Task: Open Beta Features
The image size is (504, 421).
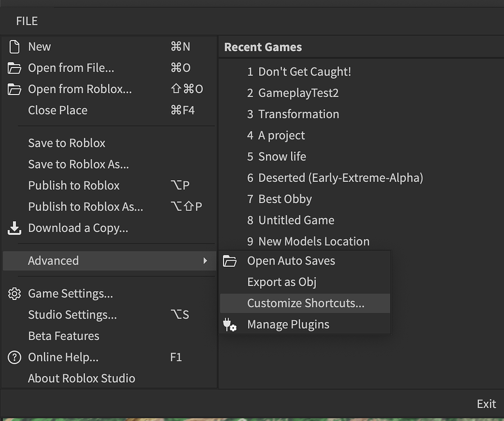Action: pyautogui.click(x=63, y=336)
